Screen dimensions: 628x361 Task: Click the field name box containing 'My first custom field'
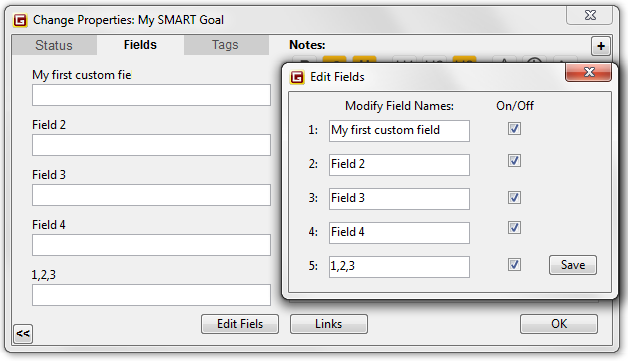[x=399, y=131]
